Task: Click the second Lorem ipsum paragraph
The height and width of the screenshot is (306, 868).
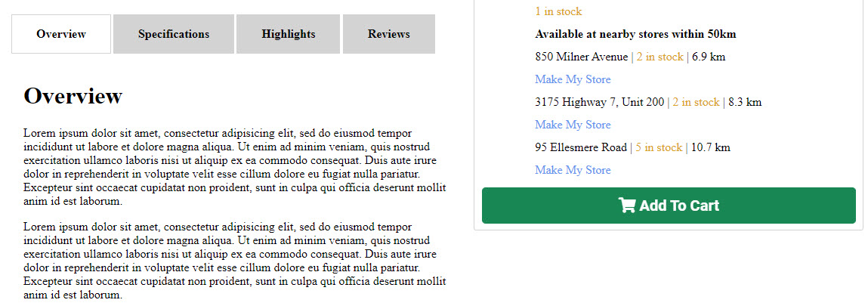Action: click(x=234, y=261)
